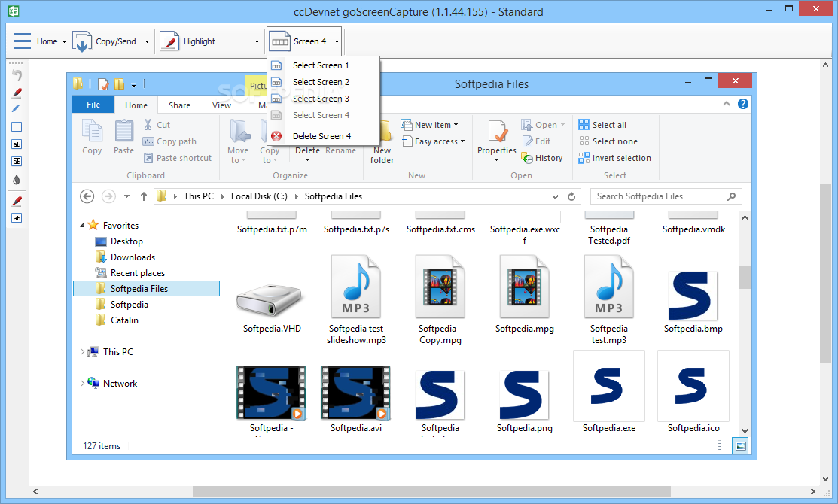Viewport: 838px width, 504px height.
Task: Click the Screen 4 filmstrip icon
Action: click(280, 41)
